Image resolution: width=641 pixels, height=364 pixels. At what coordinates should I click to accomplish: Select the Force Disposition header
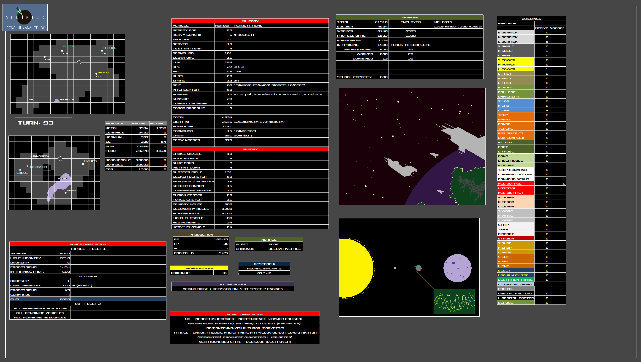click(88, 244)
